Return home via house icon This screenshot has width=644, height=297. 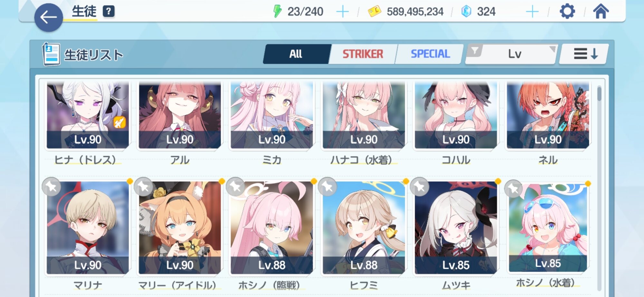(601, 12)
